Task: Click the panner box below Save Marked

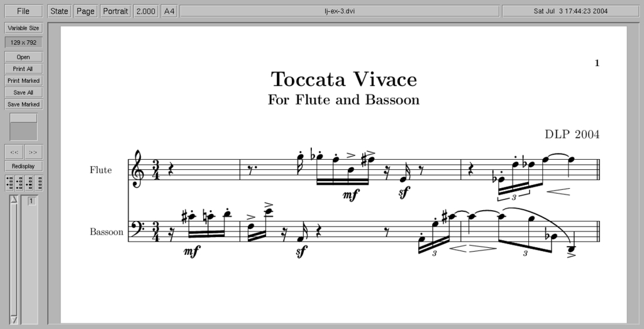Action: pyautogui.click(x=23, y=127)
